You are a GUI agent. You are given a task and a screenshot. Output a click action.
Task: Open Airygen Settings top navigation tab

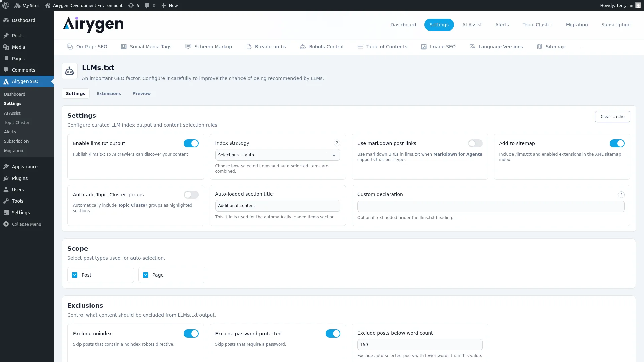[439, 25]
